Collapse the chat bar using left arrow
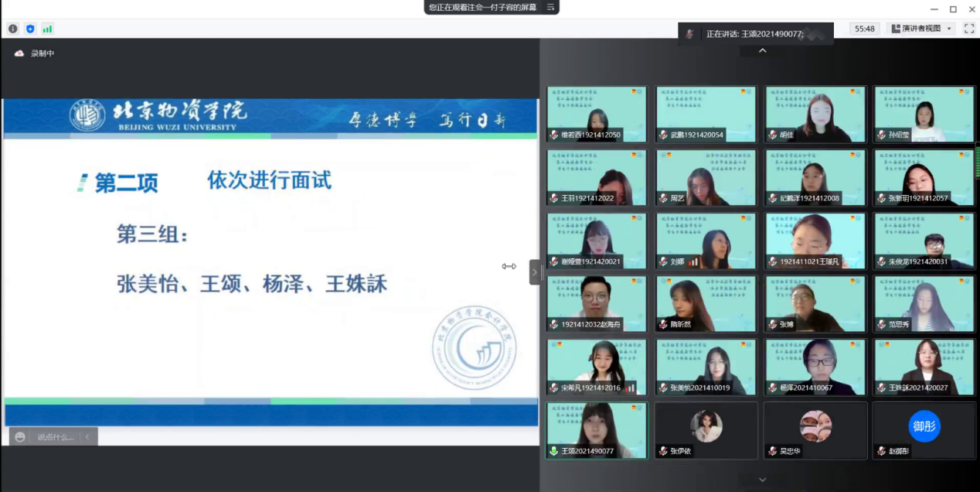Image resolution: width=980 pixels, height=492 pixels. pyautogui.click(x=87, y=437)
